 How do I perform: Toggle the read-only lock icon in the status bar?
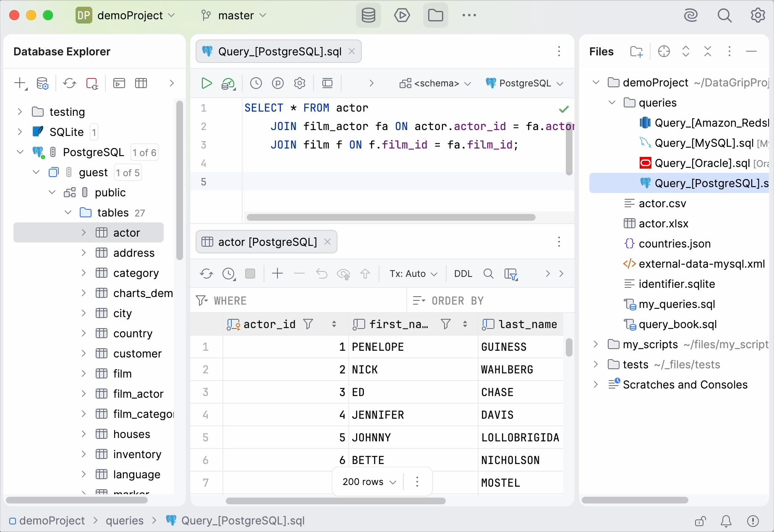click(700, 521)
